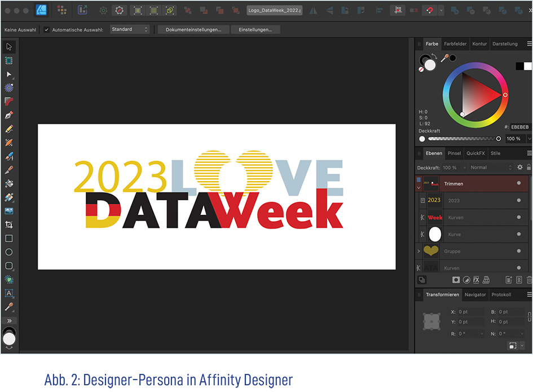The height and width of the screenshot is (392, 533).
Task: Select the Move tool arrow
Action: (x=9, y=47)
